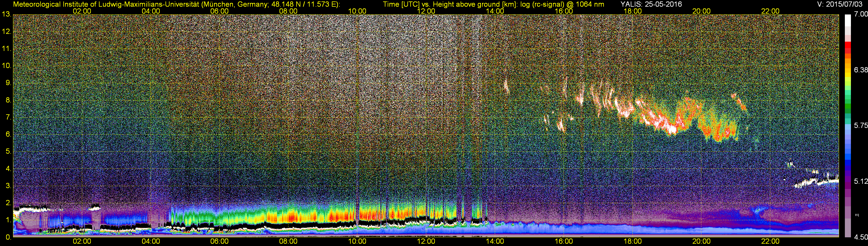Click 12:00 on the bottom time axis
This screenshot has height=246, width=868.
(x=426, y=241)
